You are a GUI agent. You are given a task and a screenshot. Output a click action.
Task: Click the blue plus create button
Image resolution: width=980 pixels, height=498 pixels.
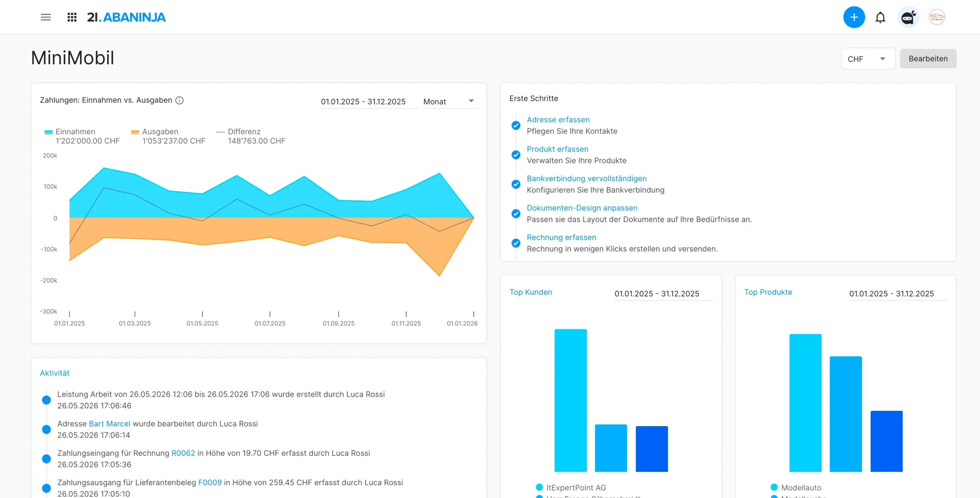click(x=854, y=17)
